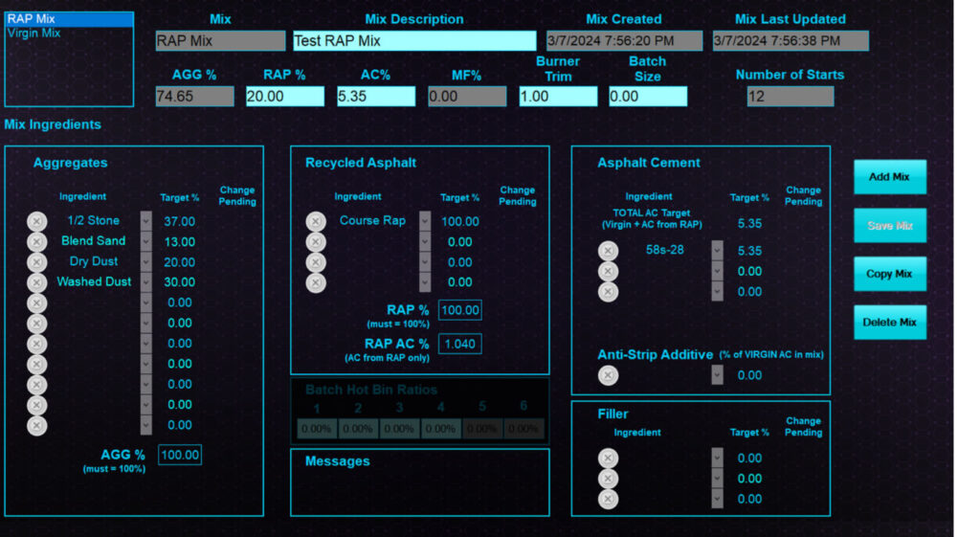Open the 1/2 Stone ingredient dropdown
The width and height of the screenshot is (980, 537).
click(145, 221)
